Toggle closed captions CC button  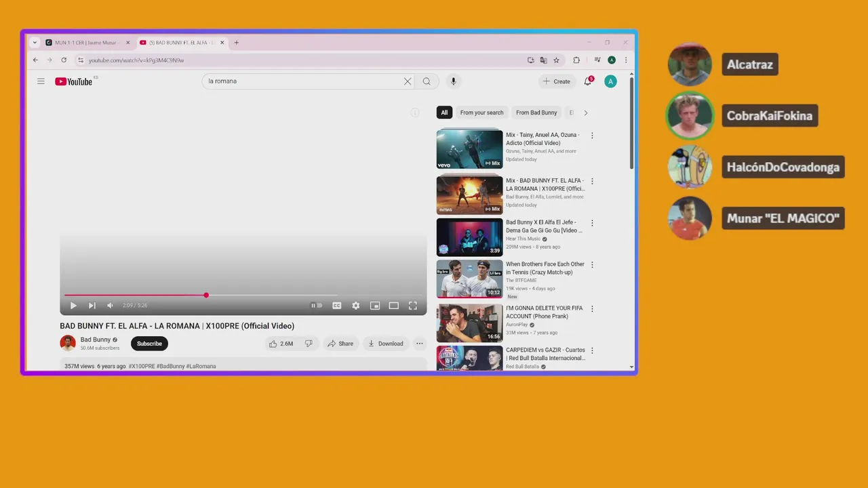336,306
